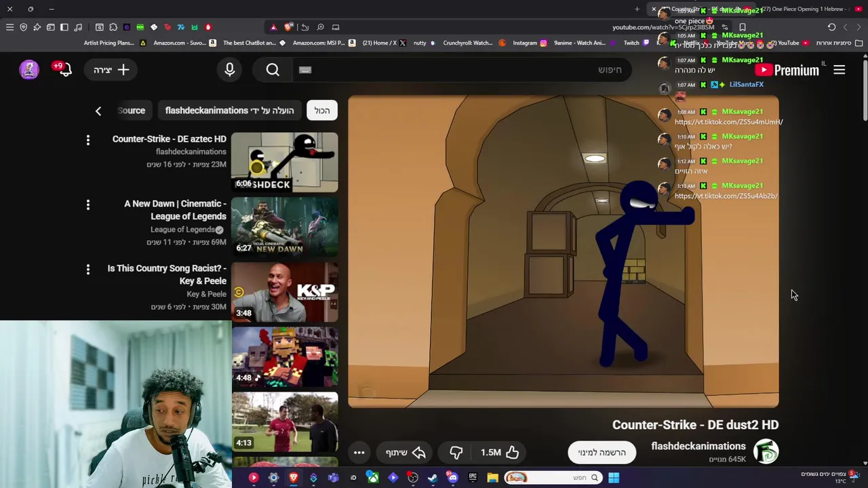Screen dimensions: 868x488
Task: Open the Twitch bookmark
Action: (x=636, y=43)
